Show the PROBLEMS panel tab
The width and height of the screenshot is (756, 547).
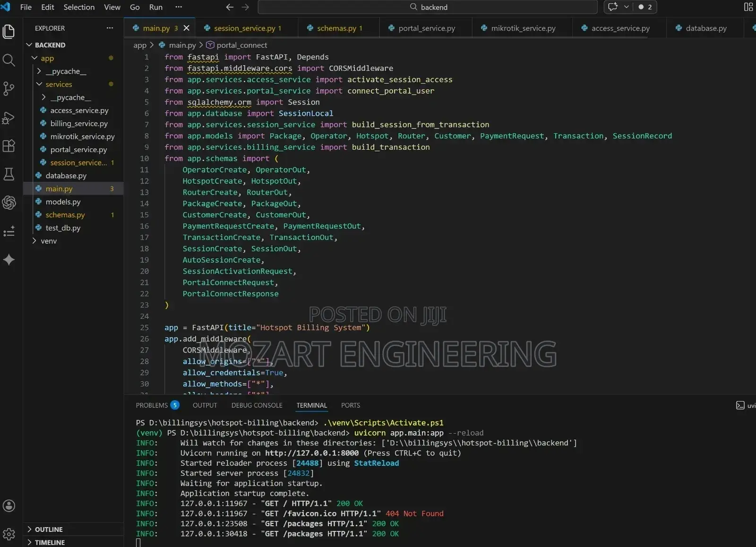pyautogui.click(x=157, y=405)
